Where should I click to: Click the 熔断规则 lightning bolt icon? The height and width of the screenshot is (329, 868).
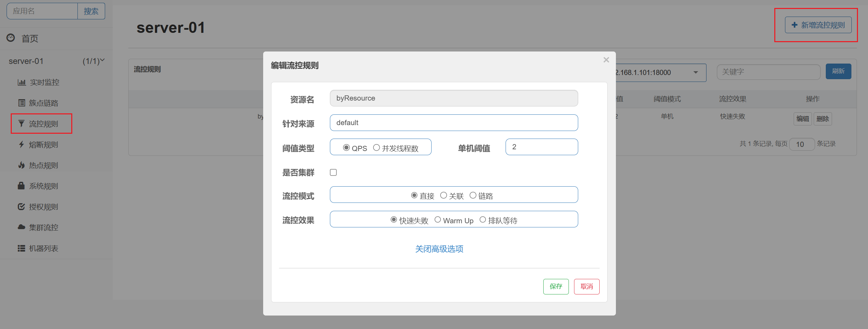click(x=21, y=144)
